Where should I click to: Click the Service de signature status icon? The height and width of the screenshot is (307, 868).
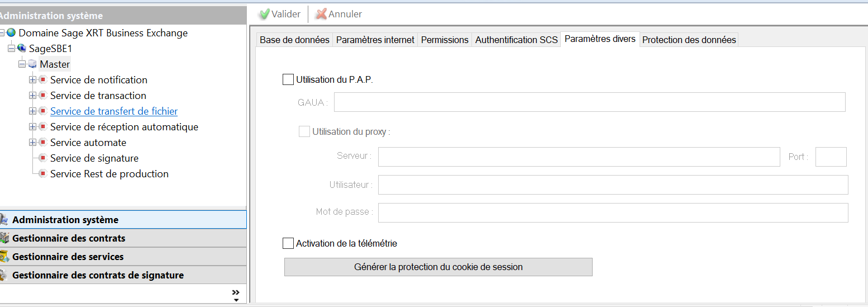[x=43, y=158]
